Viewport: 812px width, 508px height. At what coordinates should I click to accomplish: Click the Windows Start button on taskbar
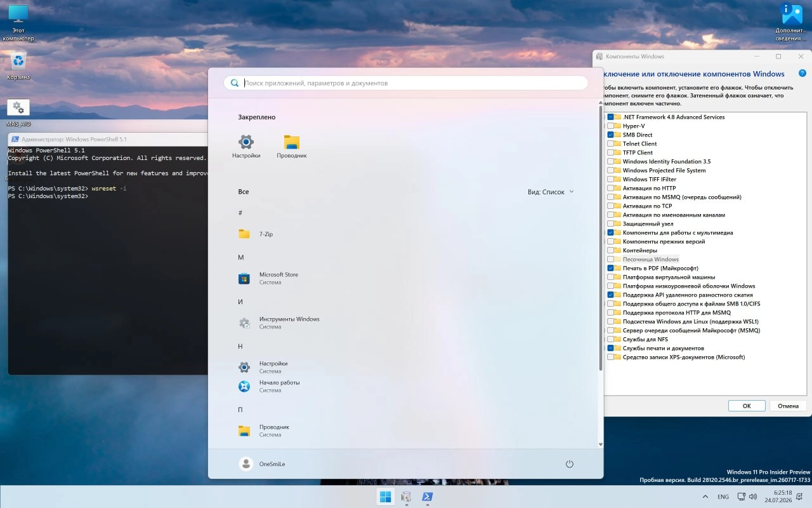point(385,497)
